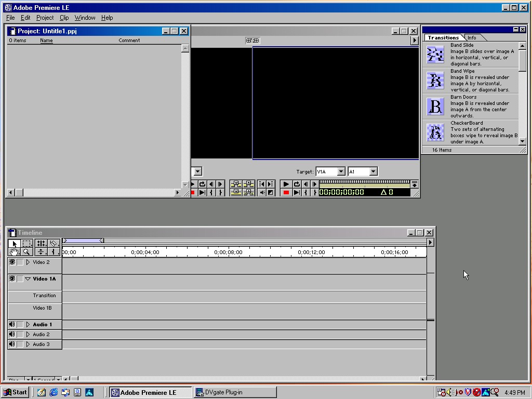The height and width of the screenshot is (399, 532).
Task: Switch to DVgate Plug-in taskbar button
Action: pos(235,392)
